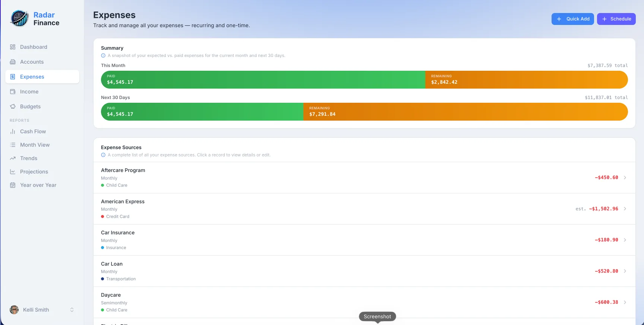Click the Schedule button
This screenshot has height=325, width=644.
point(616,19)
